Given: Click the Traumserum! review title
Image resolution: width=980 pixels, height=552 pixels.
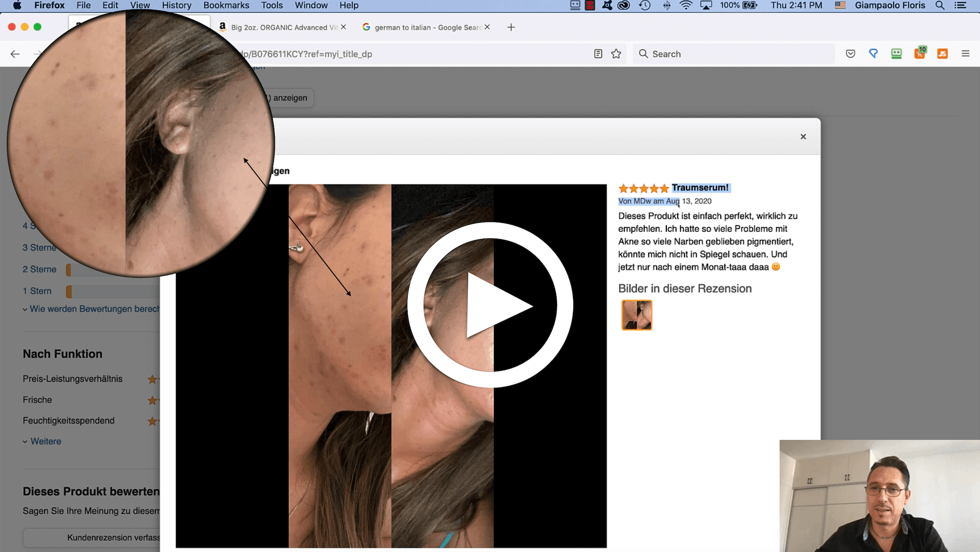Looking at the screenshot, I should click(x=700, y=188).
